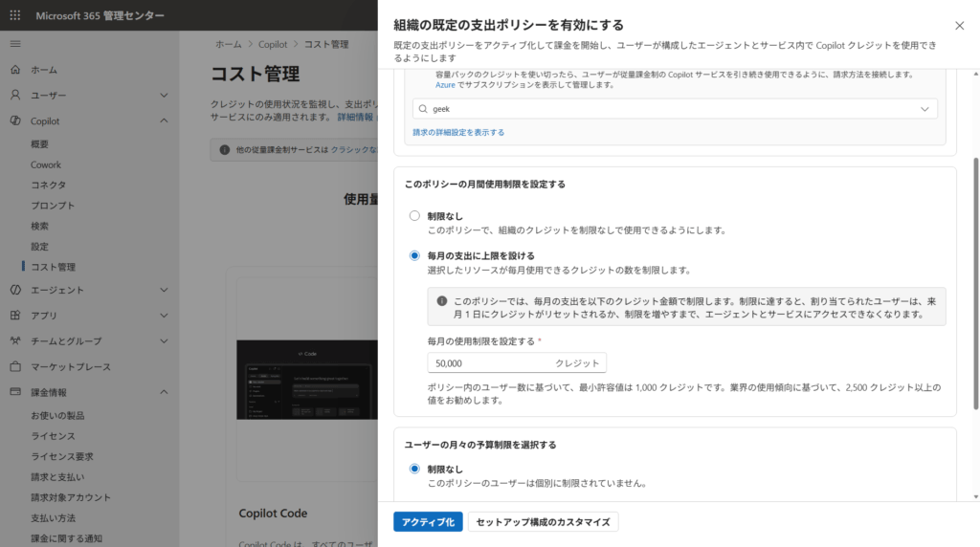Open お使いの製品 under 課金情報

(57, 415)
